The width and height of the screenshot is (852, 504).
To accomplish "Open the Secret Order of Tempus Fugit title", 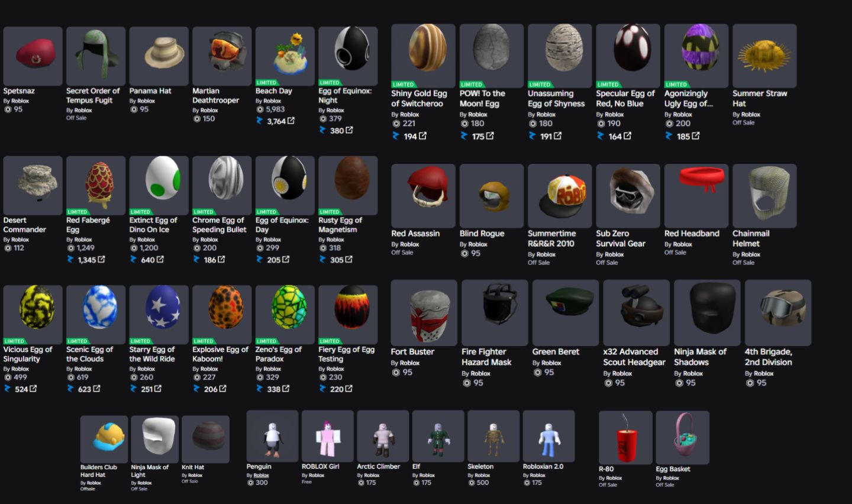I will 93,95.
